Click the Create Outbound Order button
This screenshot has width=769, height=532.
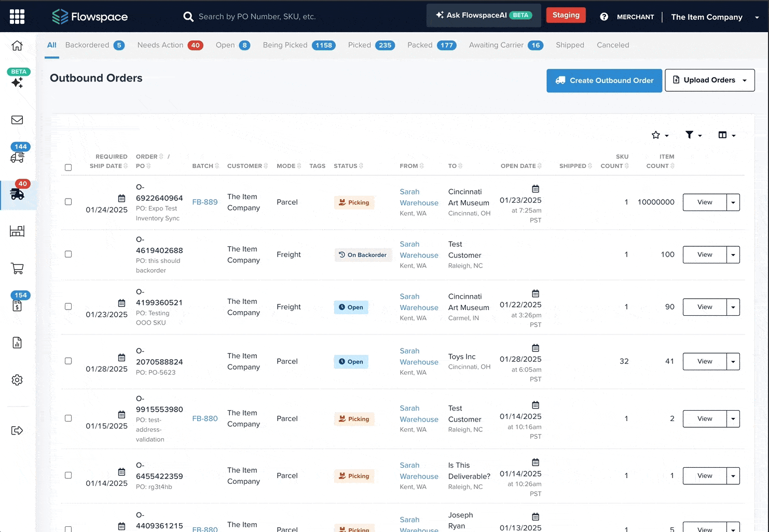[604, 80]
